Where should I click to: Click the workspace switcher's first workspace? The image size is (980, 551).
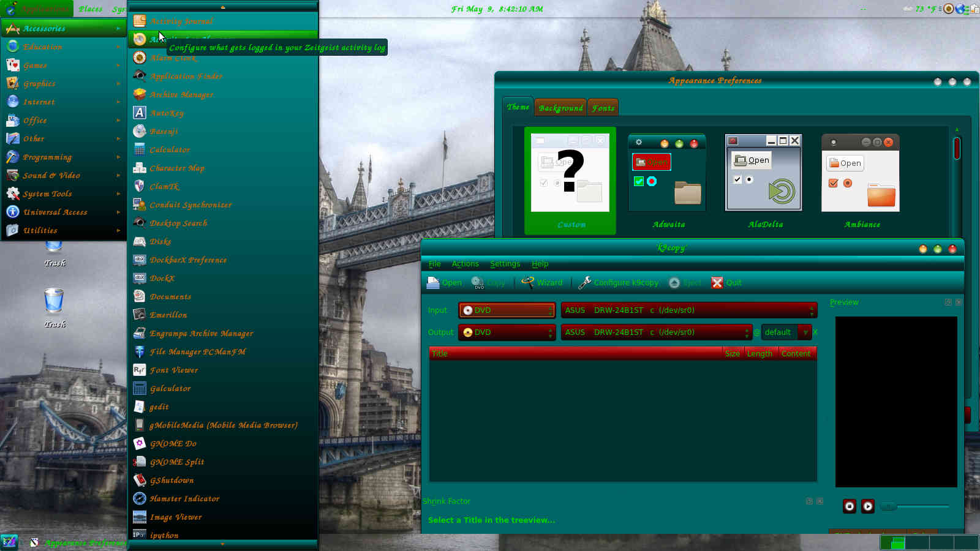click(x=893, y=542)
